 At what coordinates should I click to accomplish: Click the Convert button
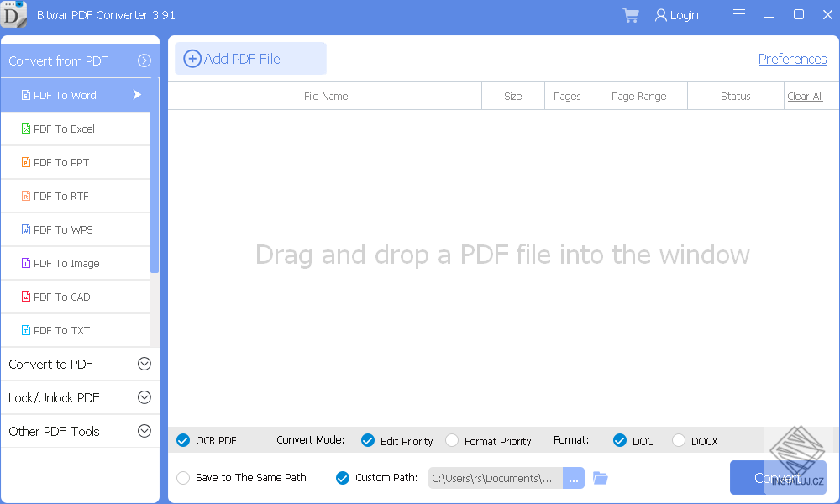point(778,477)
